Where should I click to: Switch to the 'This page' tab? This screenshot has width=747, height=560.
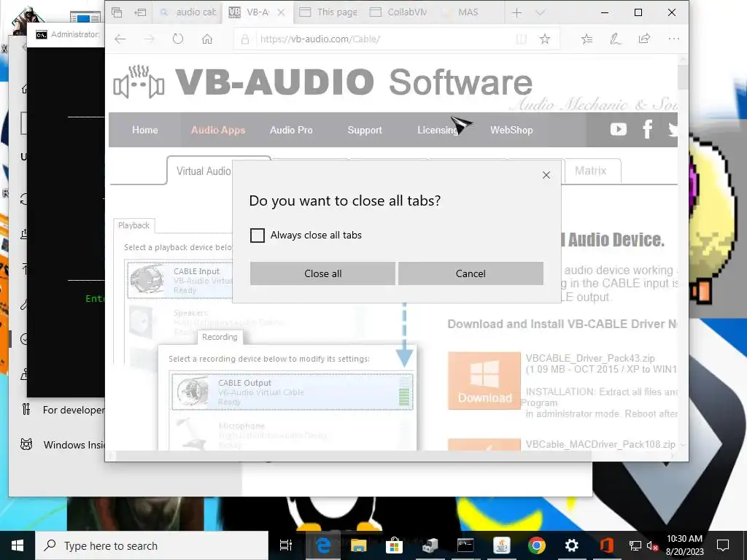click(328, 12)
